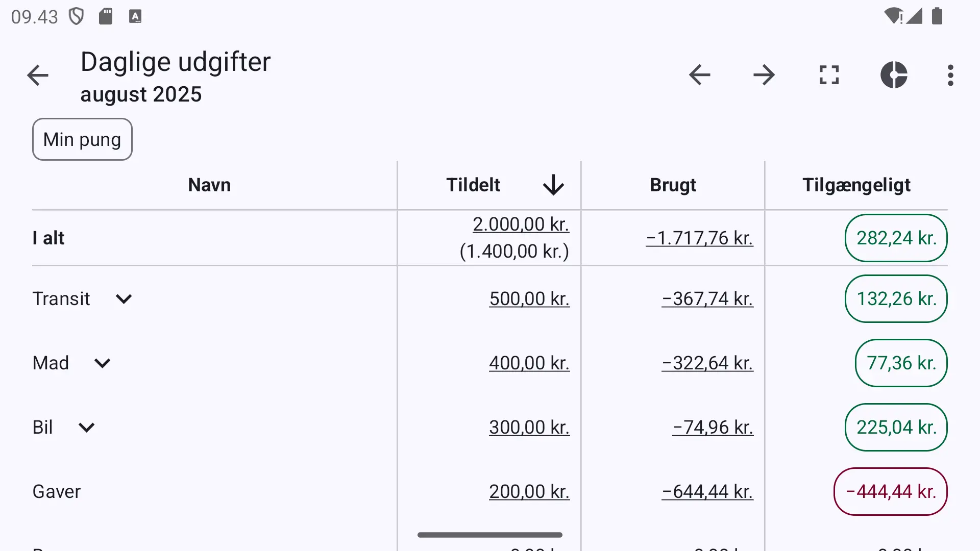Toggle fullscreen view icon
980x551 pixels.
829,75
